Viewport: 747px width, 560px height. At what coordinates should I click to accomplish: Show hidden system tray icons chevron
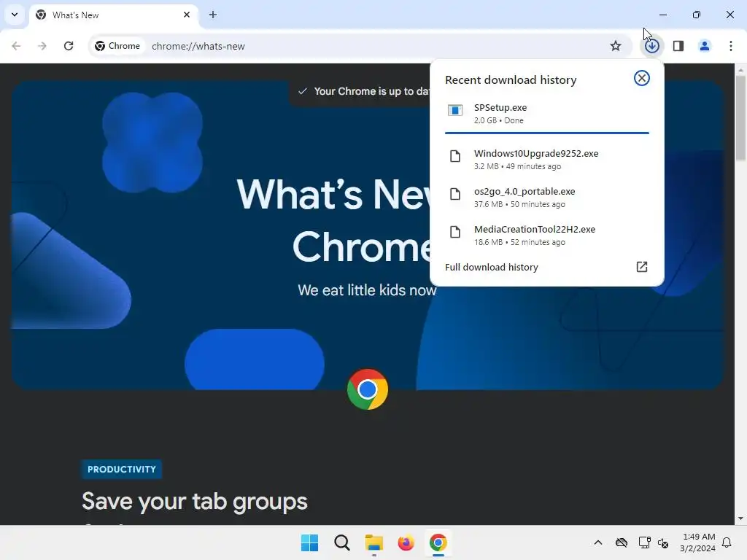coord(598,542)
